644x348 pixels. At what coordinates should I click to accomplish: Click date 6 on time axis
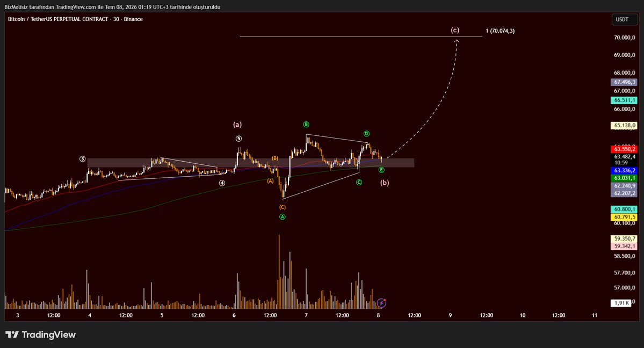tap(234, 315)
